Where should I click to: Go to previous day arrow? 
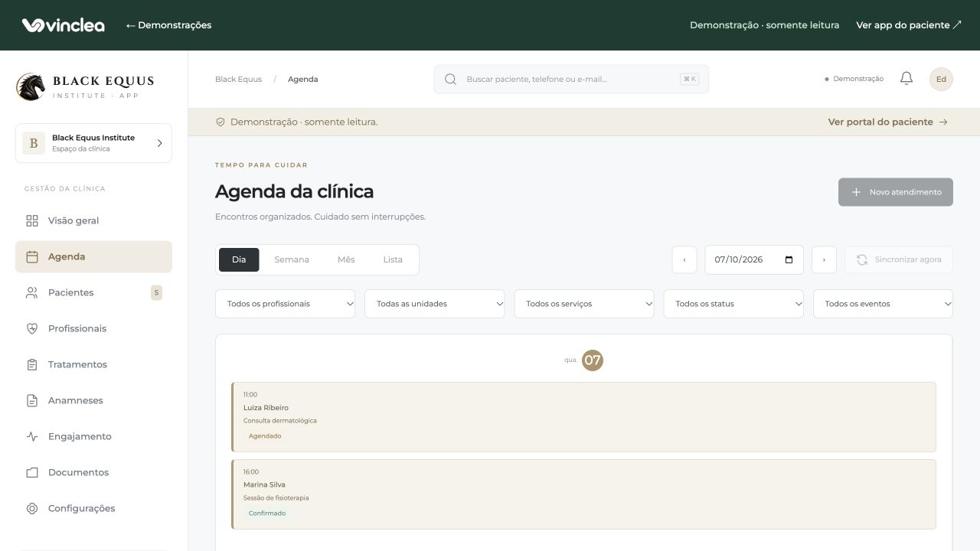684,259
